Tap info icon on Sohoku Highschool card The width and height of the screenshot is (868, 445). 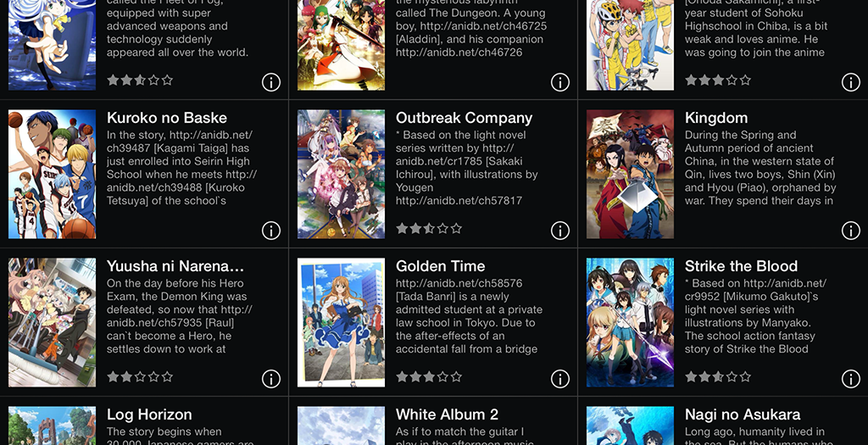(851, 82)
